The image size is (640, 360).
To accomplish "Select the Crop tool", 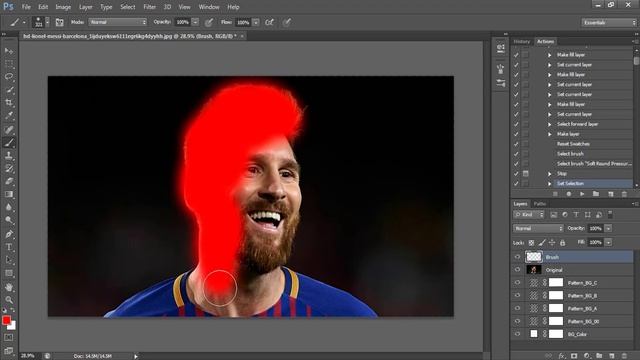I will 9,102.
